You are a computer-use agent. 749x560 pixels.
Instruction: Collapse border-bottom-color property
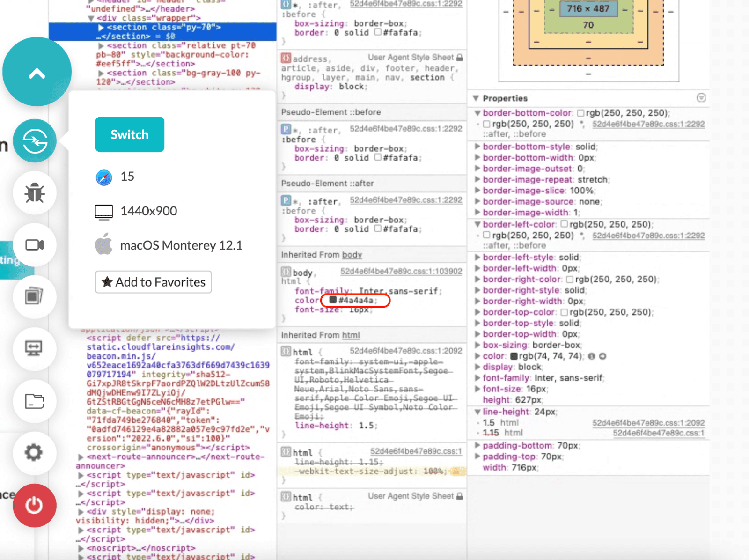click(477, 113)
